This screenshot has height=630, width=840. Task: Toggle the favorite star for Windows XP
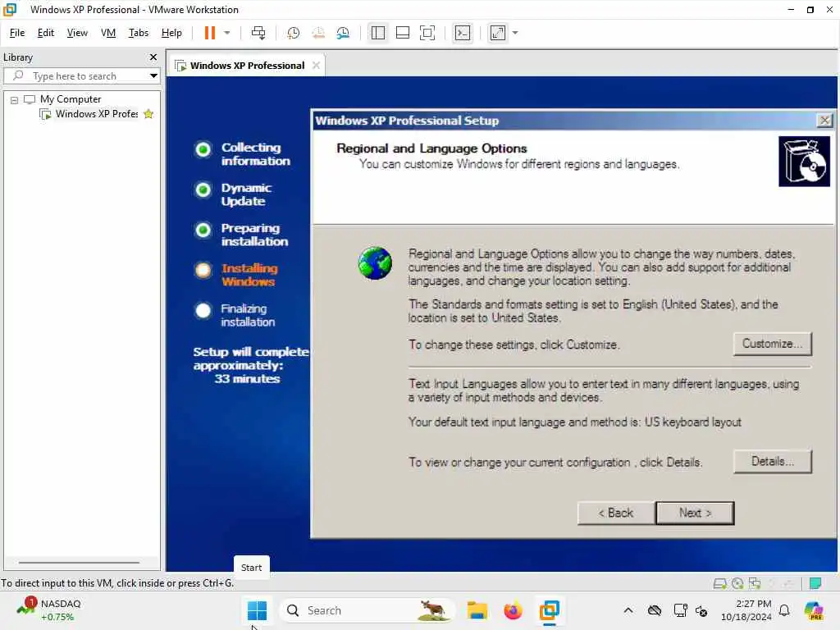pos(148,113)
